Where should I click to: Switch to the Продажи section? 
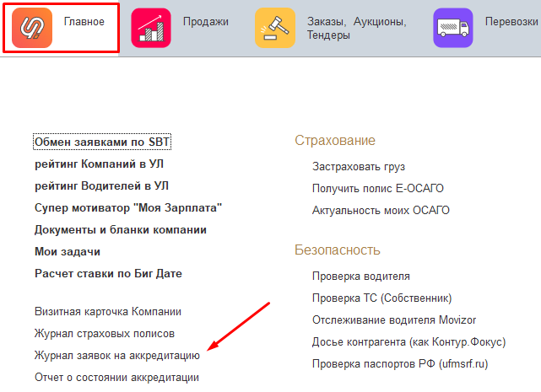(x=206, y=22)
